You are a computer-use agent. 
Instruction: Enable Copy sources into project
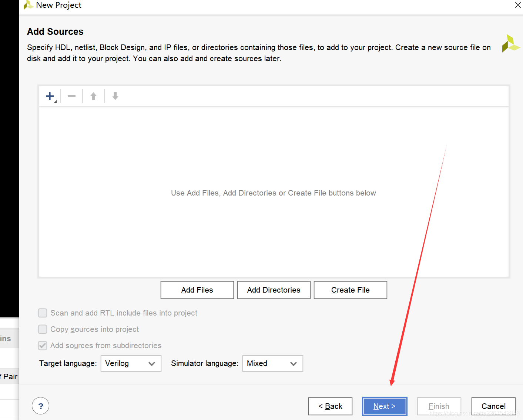coord(43,329)
